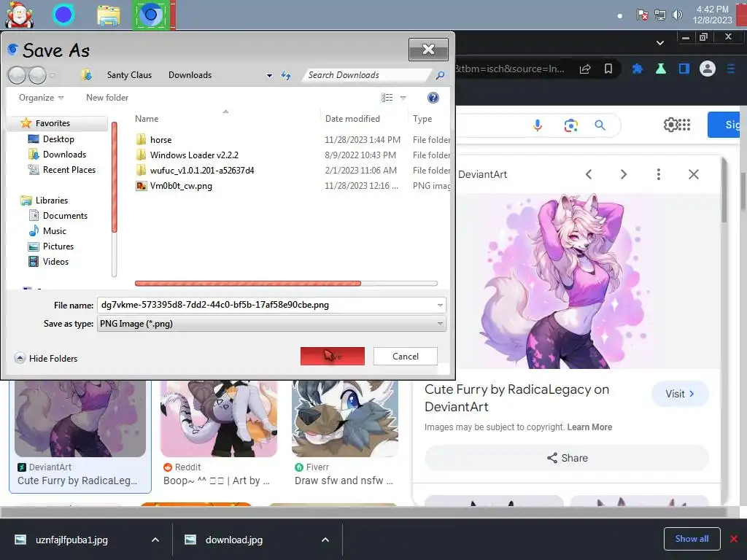Close the DeviantArt image preview panel
Image resolution: width=747 pixels, height=560 pixels.
click(x=694, y=174)
